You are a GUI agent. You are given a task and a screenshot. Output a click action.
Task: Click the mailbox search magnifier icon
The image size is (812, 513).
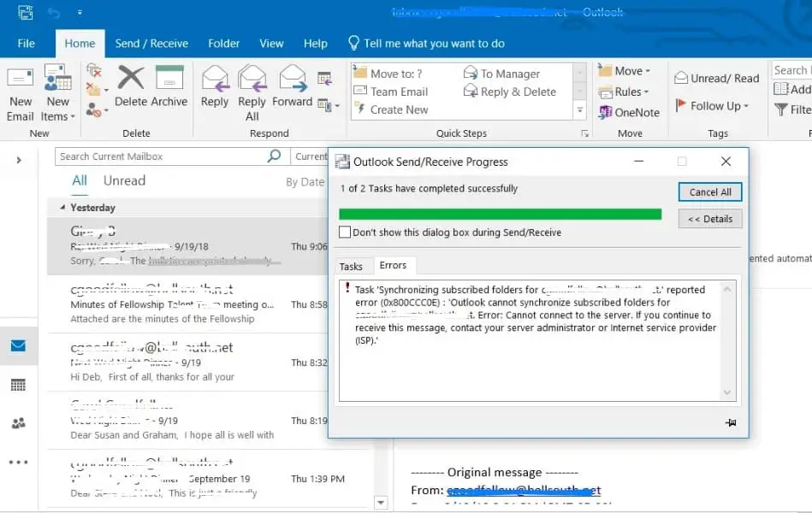point(275,156)
